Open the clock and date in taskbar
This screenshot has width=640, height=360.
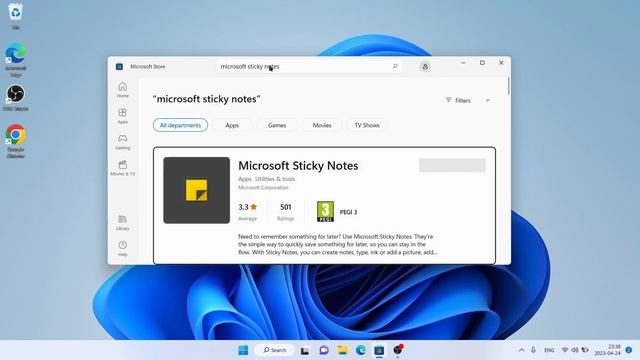tap(607, 350)
